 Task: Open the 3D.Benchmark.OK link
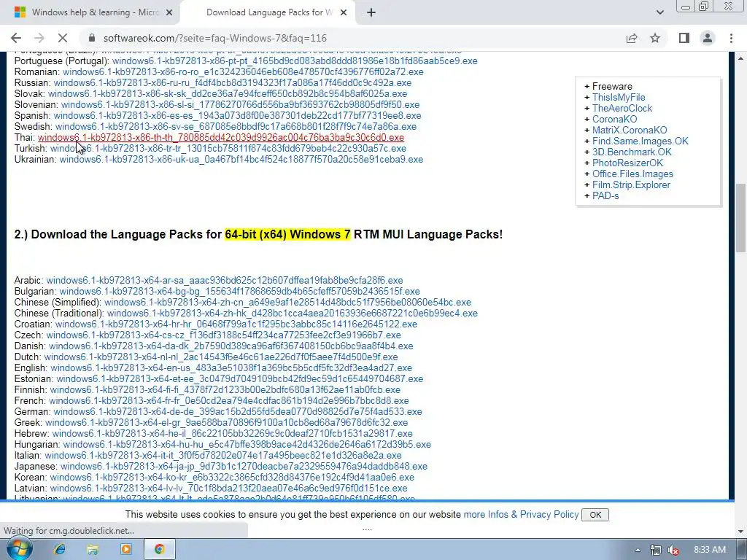point(632,152)
